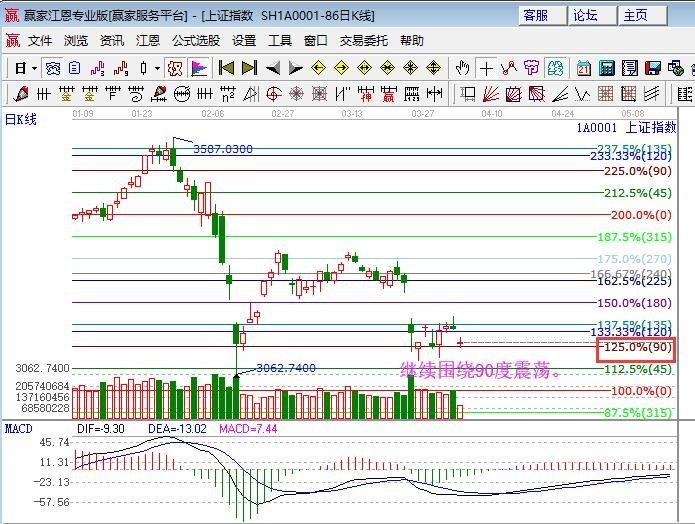Open the calendar icon showing 21
The height and width of the screenshot is (524, 695).
(584, 68)
